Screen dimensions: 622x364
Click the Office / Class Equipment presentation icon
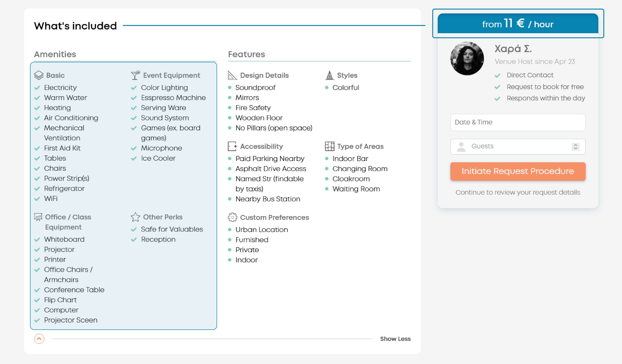[x=38, y=217]
